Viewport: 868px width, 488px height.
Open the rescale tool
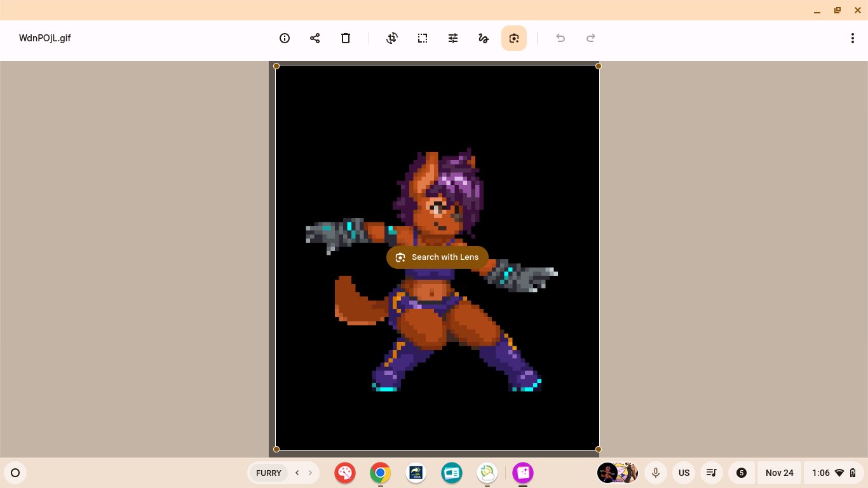click(423, 38)
